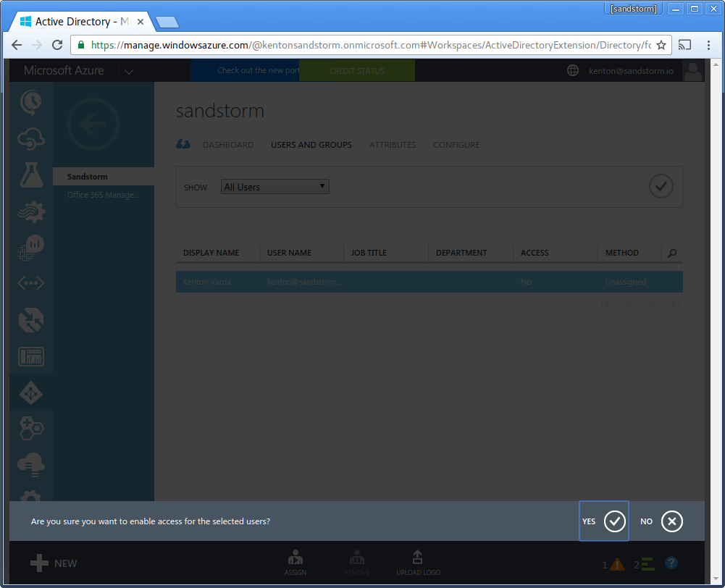725x588 pixels.
Task: Click the browser address bar URL
Action: (x=370, y=45)
